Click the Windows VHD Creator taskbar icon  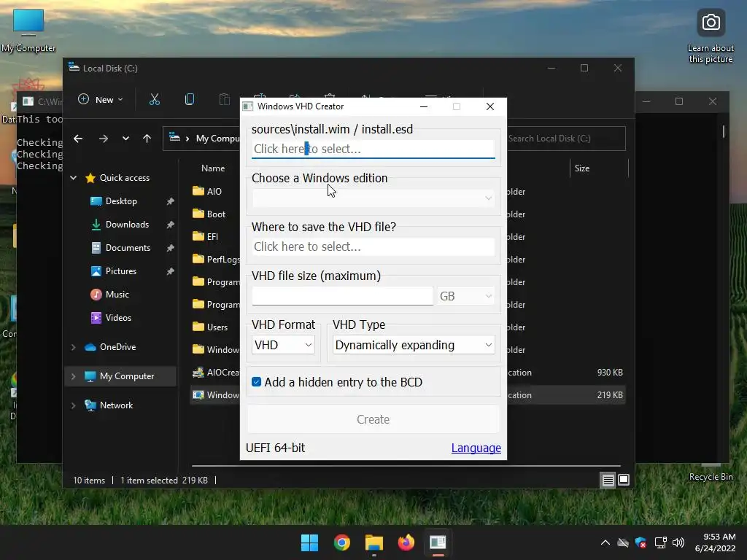(438, 542)
